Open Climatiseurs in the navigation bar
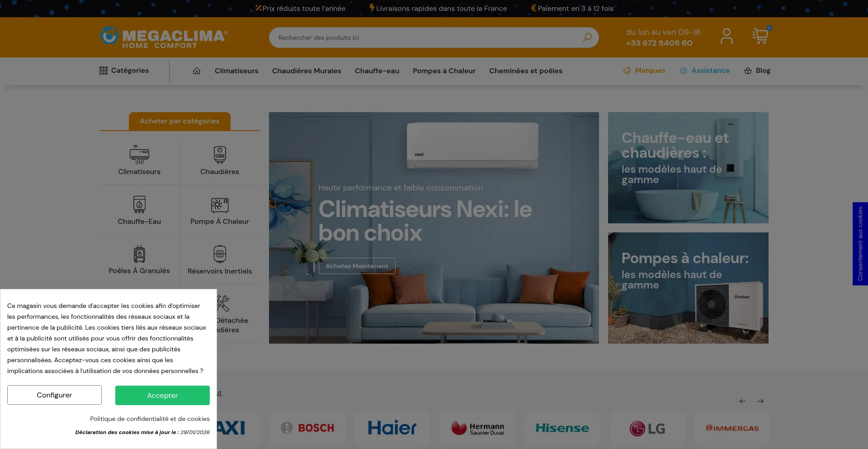 236,71
